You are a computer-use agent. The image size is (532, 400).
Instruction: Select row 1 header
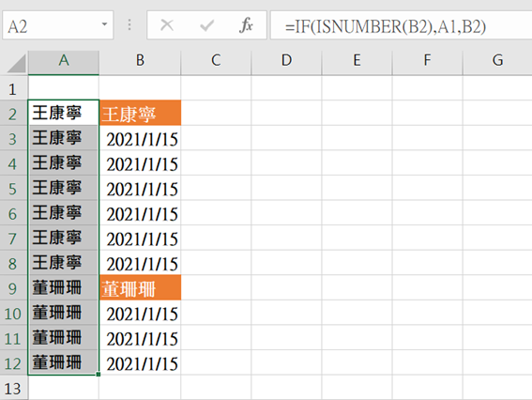pos(13,88)
